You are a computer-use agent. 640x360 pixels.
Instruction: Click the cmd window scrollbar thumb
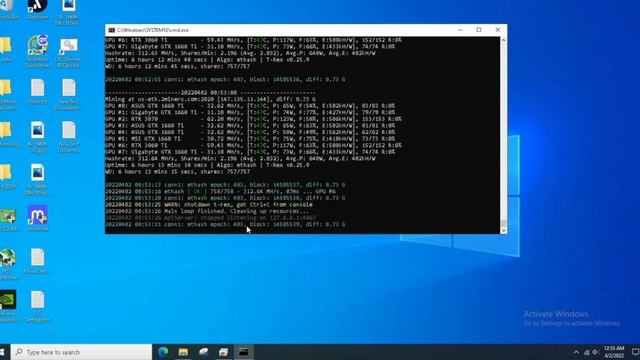point(504,223)
